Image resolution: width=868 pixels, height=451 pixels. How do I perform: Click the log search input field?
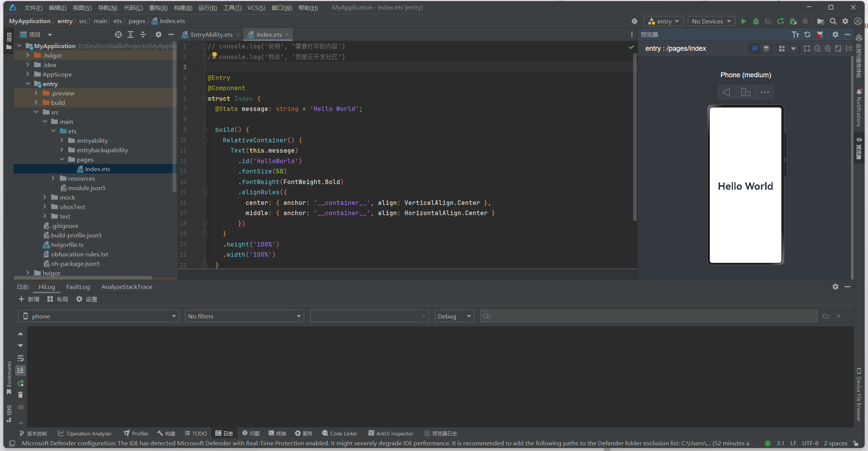tap(651, 316)
